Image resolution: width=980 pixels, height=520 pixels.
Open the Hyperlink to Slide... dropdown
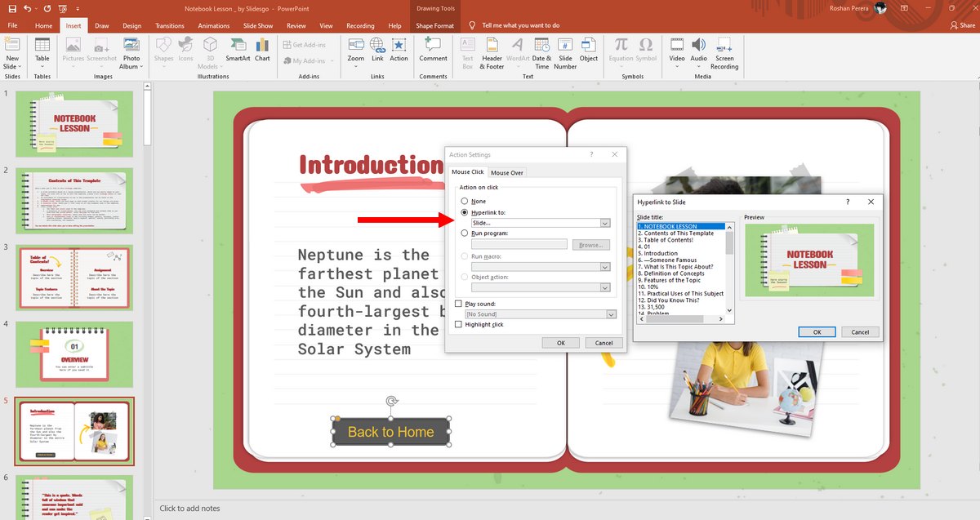(541, 223)
